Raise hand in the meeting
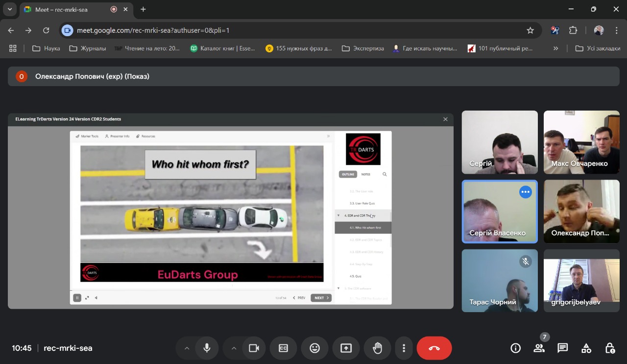627x364 pixels. [377, 348]
